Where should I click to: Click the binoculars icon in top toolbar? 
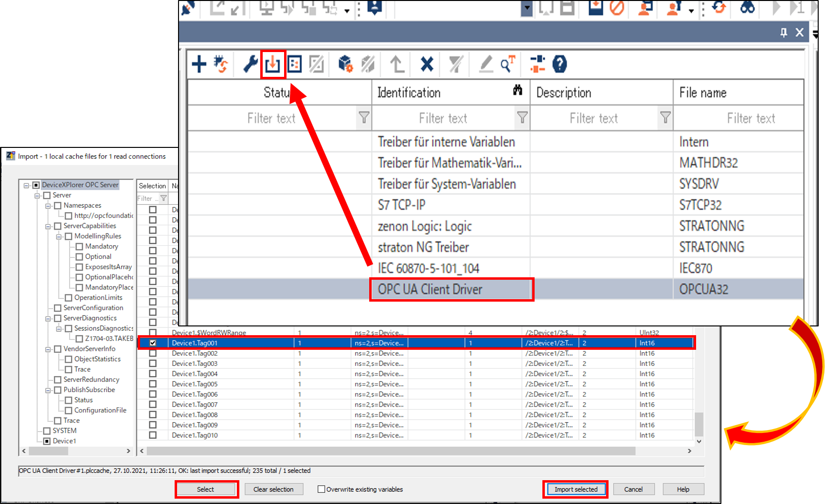coord(747,8)
